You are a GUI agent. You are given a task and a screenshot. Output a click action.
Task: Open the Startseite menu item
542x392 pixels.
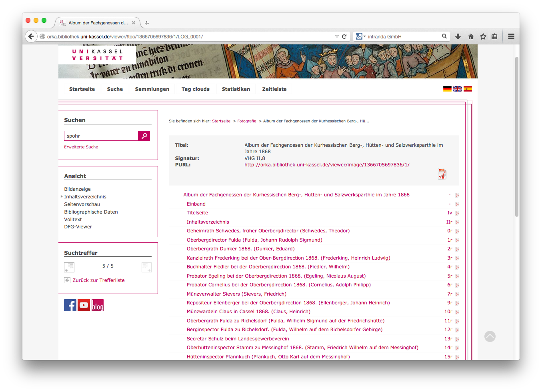pos(82,89)
